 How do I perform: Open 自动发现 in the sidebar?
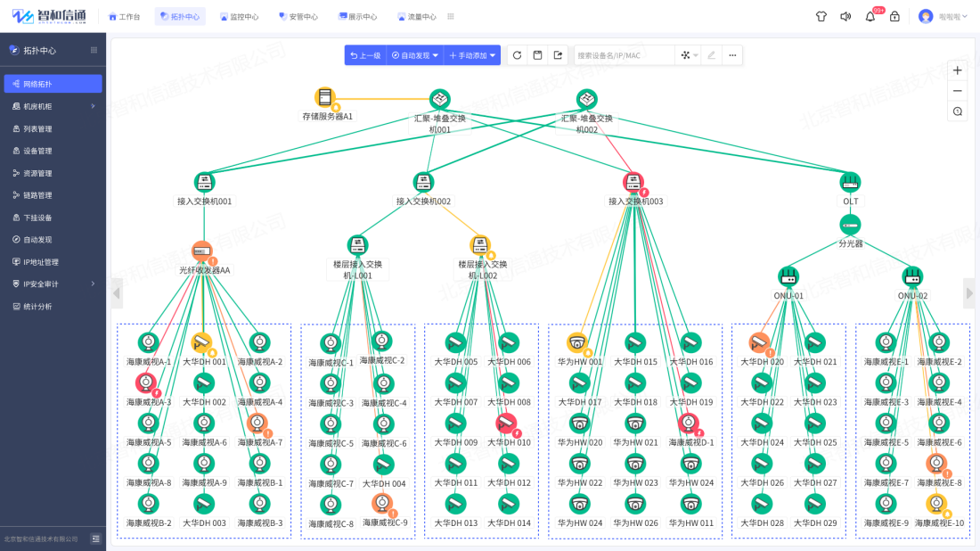tap(53, 240)
